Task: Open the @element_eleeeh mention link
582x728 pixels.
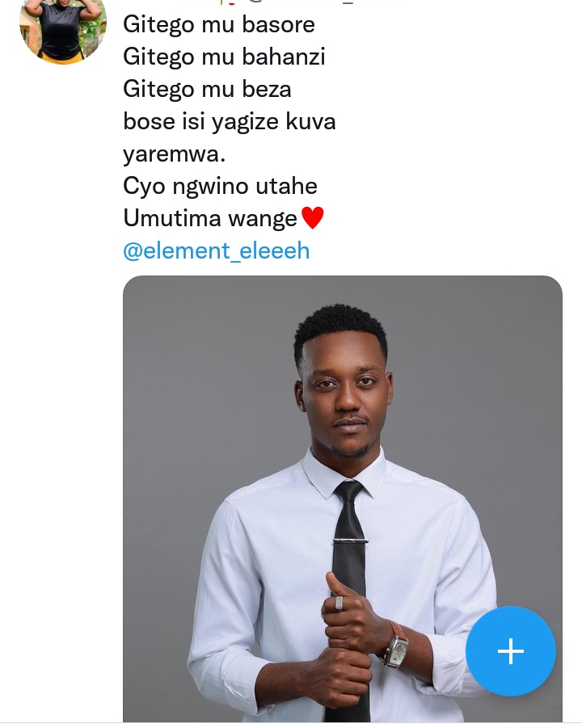Action: click(216, 250)
